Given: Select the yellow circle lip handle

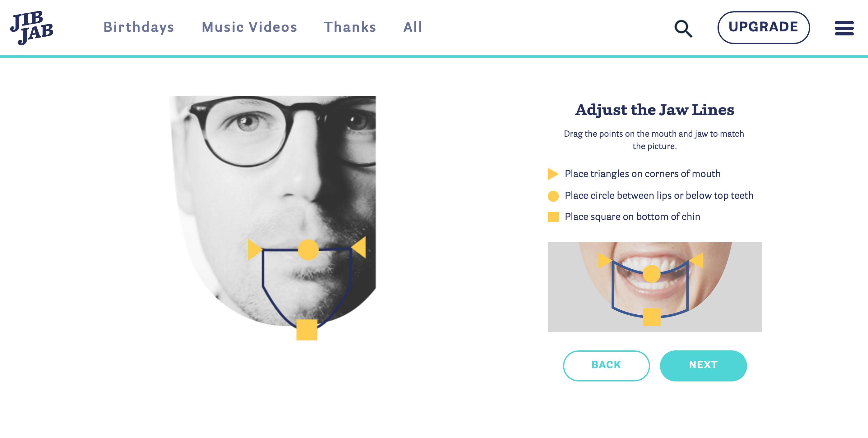Looking at the screenshot, I should coord(308,250).
